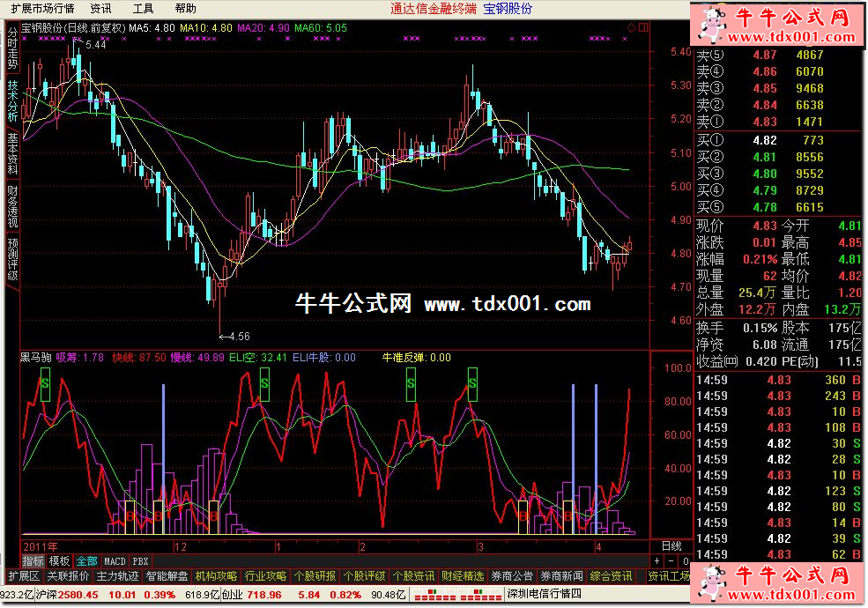Open the 关联报价 bottom tab

pos(68,576)
